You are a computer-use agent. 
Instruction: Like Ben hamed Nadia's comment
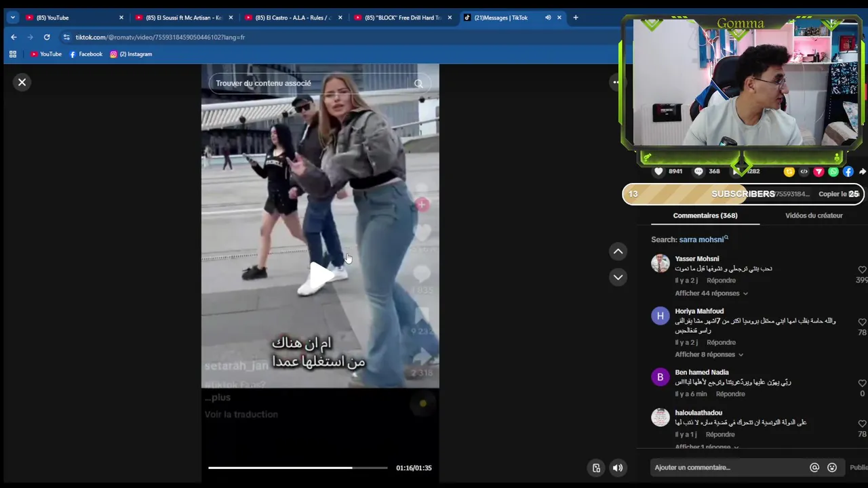[x=862, y=383]
